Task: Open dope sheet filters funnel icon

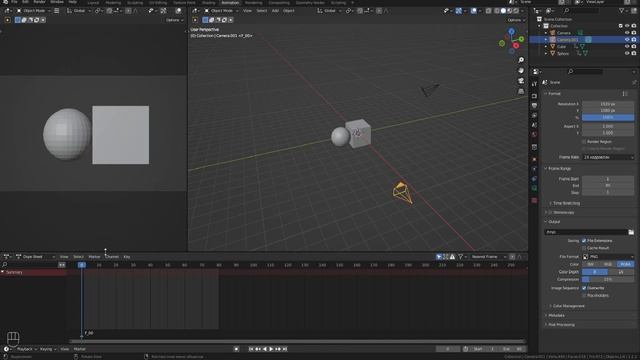Action: click(x=460, y=257)
